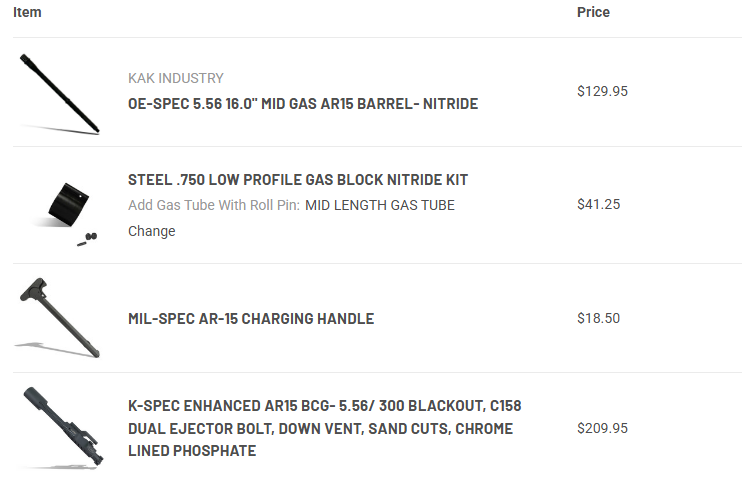The image size is (742, 480).
Task: Open Mil-Spec AR-15 Charging Handle link
Action: [251, 319]
